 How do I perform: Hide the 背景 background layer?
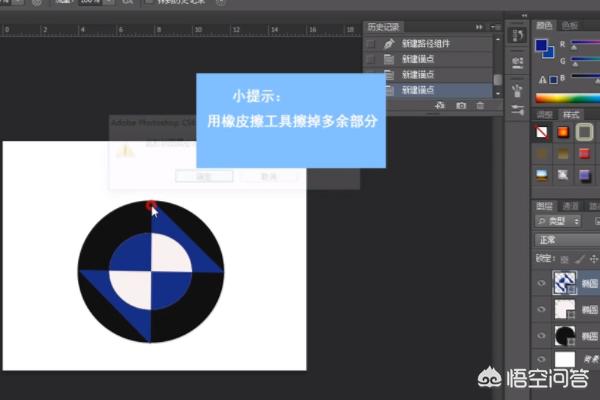click(x=541, y=359)
